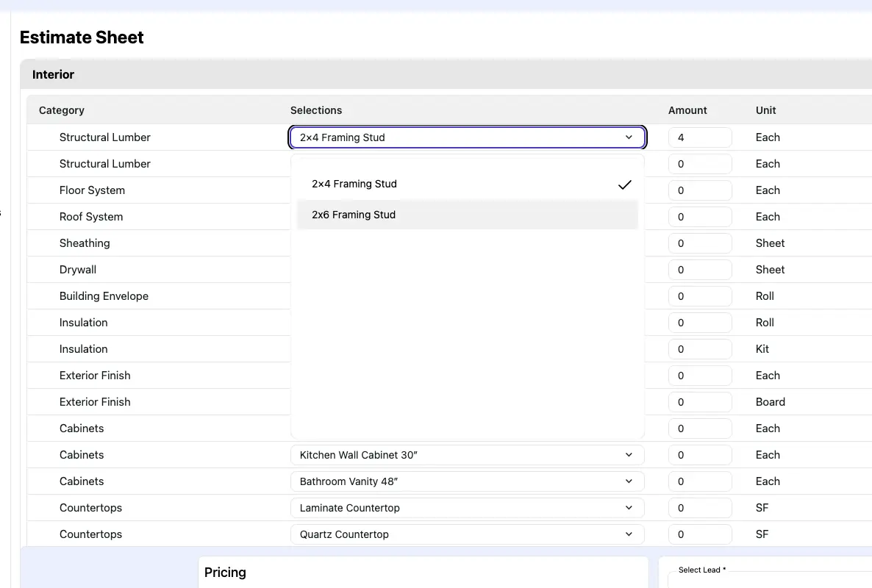Click the Interior section header
872x588 pixels.
(x=53, y=74)
